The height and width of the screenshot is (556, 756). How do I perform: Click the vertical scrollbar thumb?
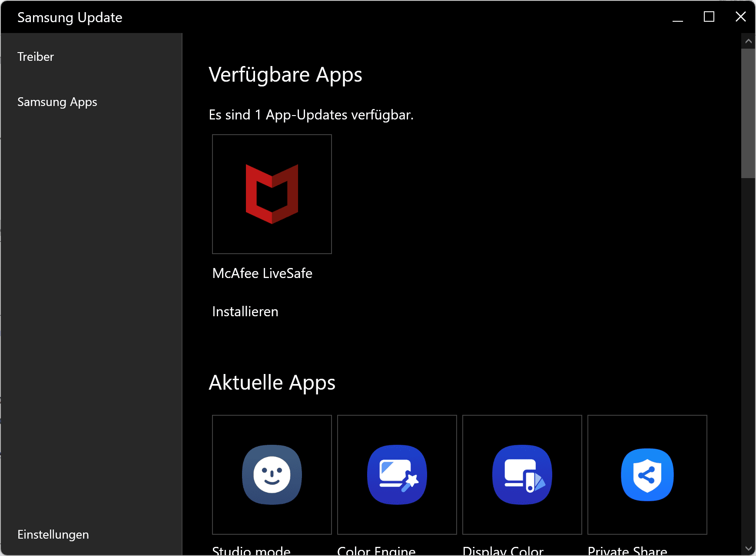(x=748, y=113)
